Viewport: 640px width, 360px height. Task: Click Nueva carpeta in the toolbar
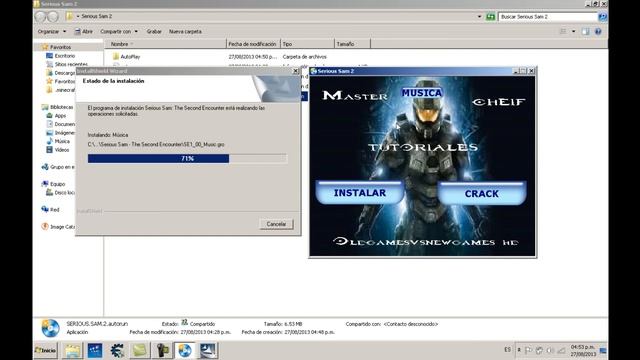click(185, 31)
